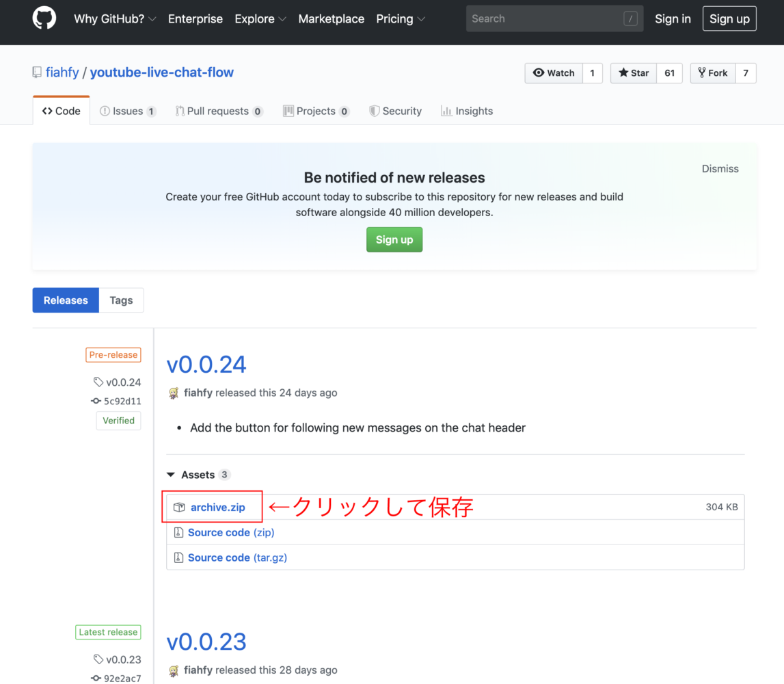Click the repository book icon beside fiahfy
784x684 pixels.
point(37,73)
